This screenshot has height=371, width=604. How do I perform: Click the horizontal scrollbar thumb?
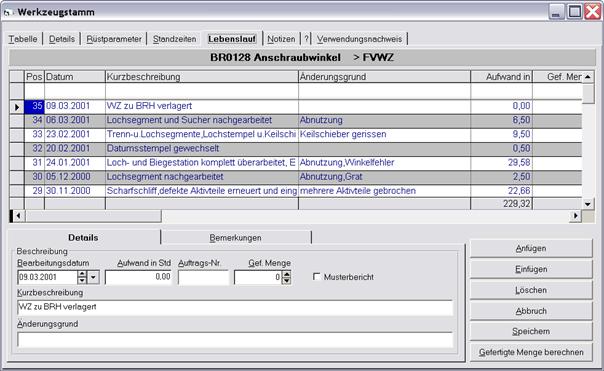point(93,216)
